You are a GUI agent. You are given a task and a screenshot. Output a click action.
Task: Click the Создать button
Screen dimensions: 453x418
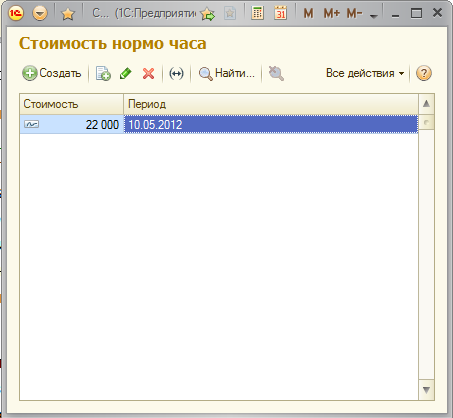click(52, 73)
